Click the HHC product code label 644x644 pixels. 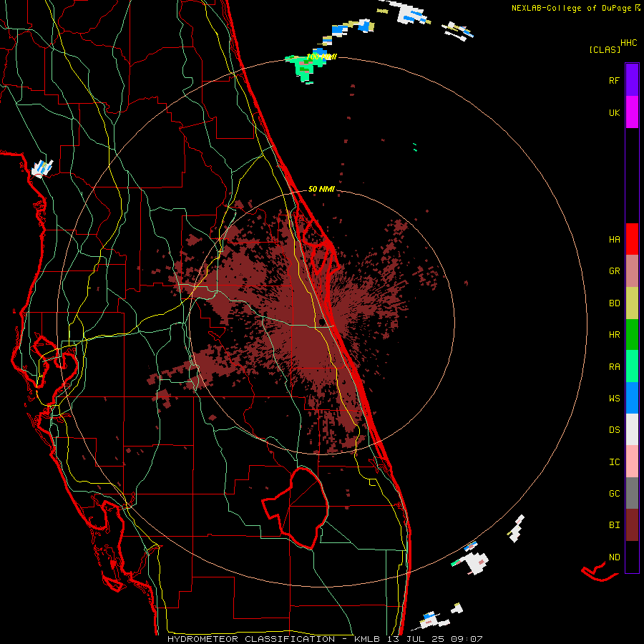[x=628, y=43]
